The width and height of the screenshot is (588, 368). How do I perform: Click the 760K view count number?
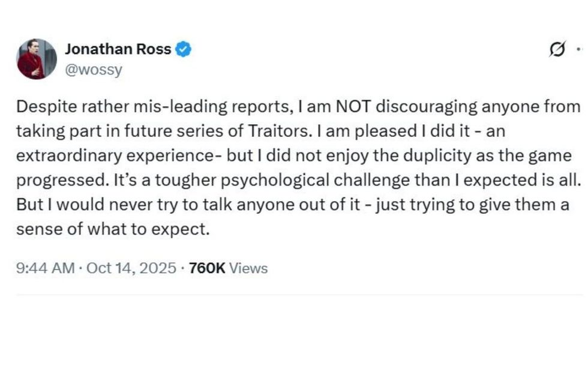tap(206, 268)
